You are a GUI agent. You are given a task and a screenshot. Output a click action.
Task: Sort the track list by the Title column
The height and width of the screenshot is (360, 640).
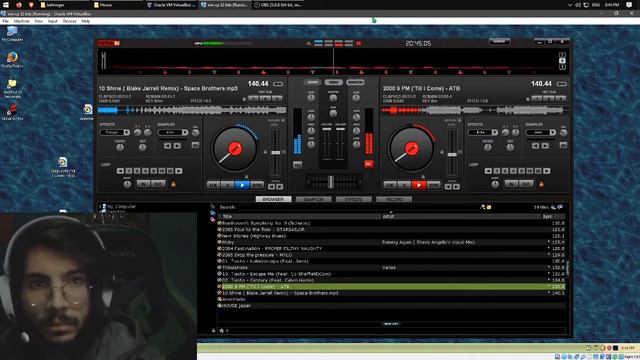[x=300, y=217]
